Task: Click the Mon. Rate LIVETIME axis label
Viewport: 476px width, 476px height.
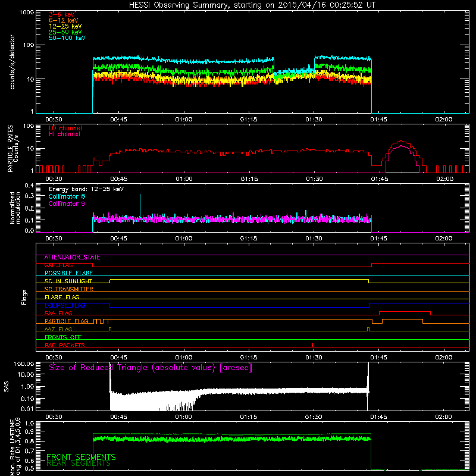Action: [x=15, y=446]
